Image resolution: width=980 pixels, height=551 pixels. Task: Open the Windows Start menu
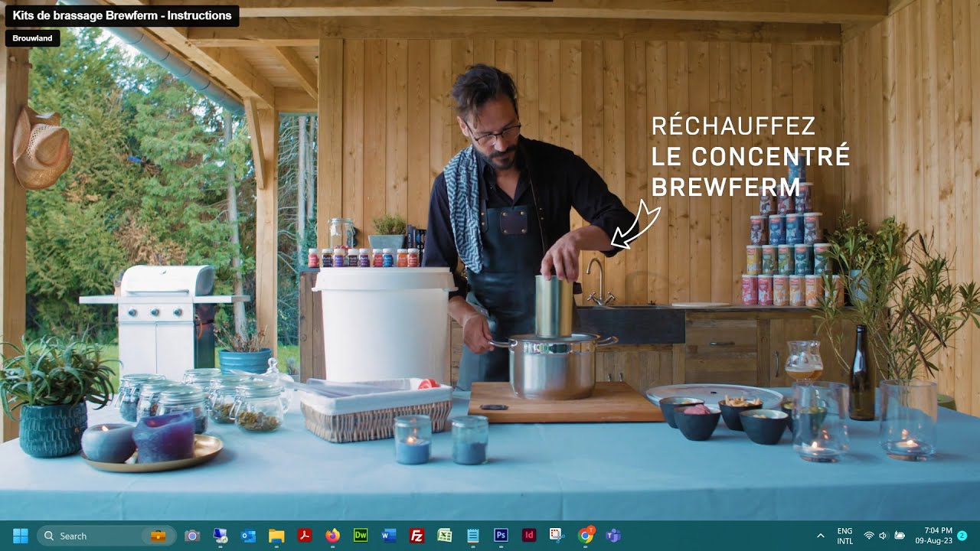click(21, 536)
